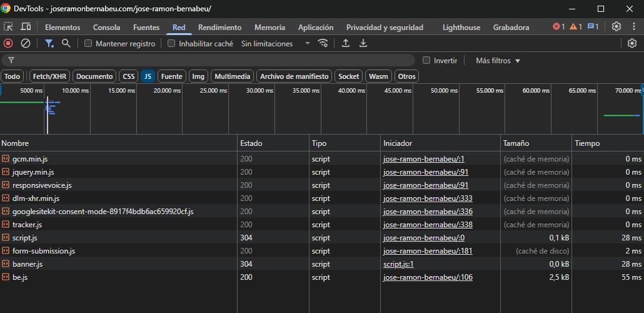Click Chrome logo in title bar
The image size is (644, 313).
(6, 8)
